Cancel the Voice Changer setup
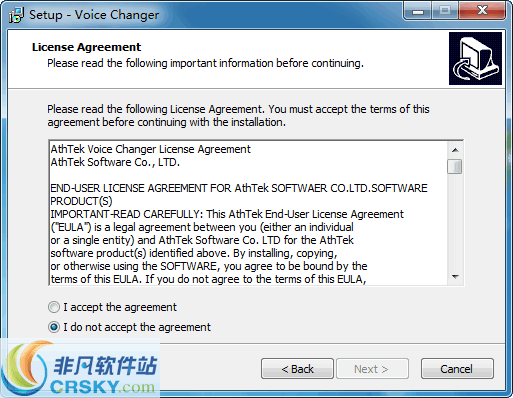513x398 pixels. coord(457,369)
